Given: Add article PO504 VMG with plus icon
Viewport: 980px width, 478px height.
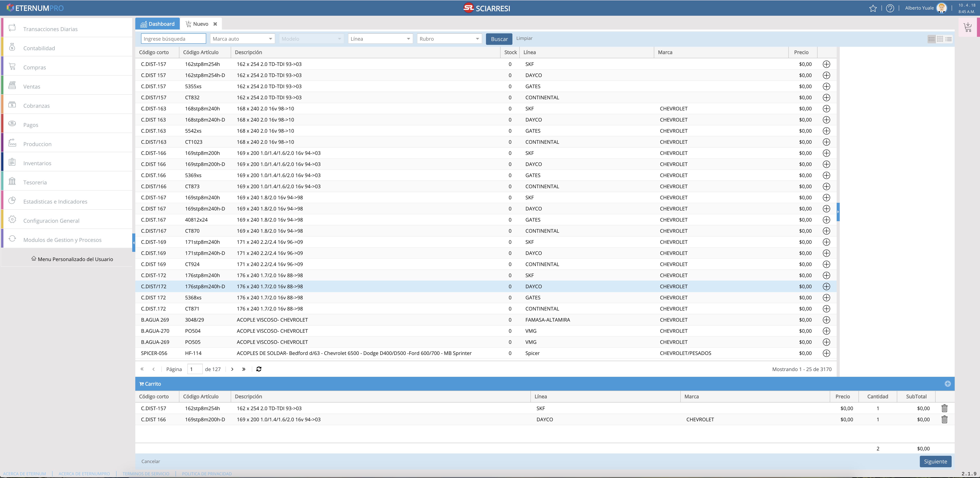Looking at the screenshot, I should click(826, 331).
